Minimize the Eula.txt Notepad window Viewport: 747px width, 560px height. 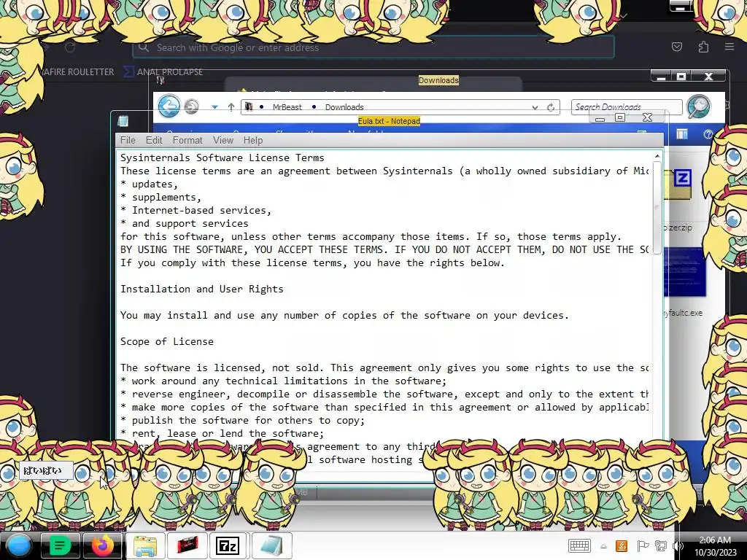pyautogui.click(x=600, y=118)
